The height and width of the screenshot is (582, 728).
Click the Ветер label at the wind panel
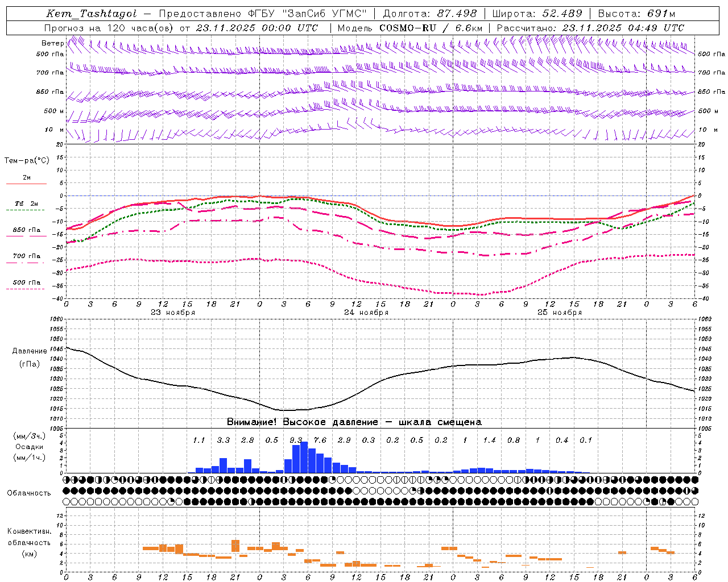click(52, 43)
